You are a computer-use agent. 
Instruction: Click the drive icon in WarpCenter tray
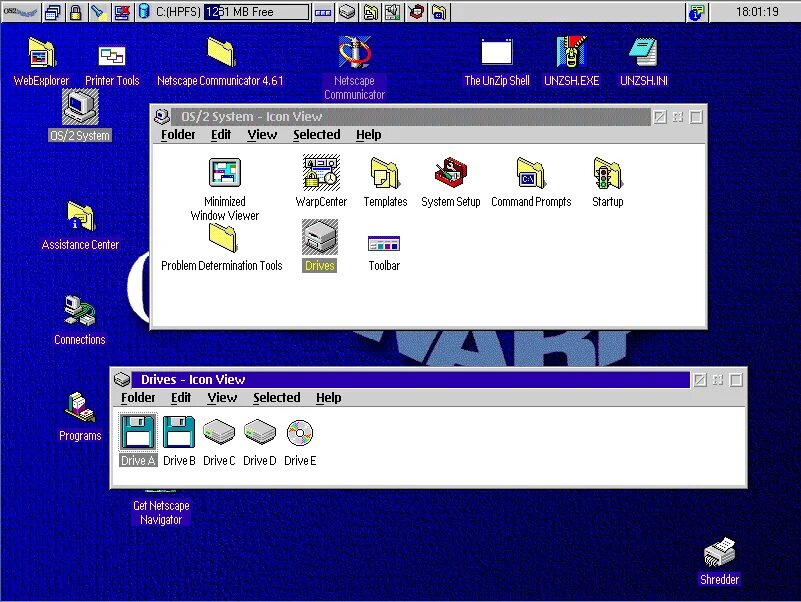point(347,12)
